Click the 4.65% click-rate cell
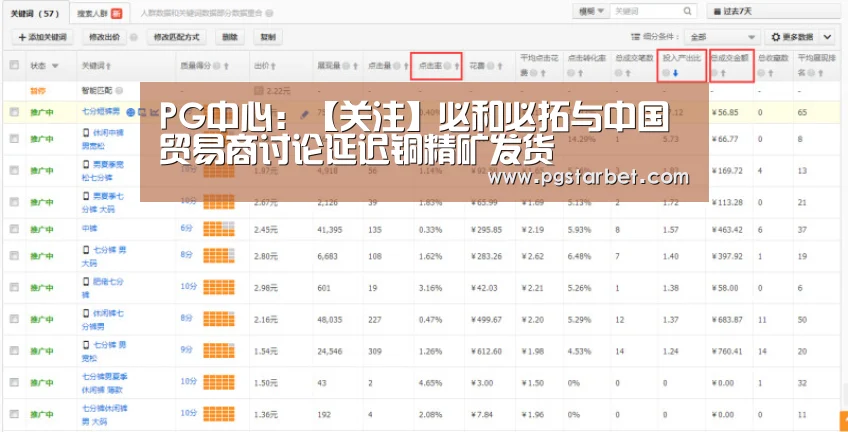The height and width of the screenshot is (432, 848). tap(430, 383)
